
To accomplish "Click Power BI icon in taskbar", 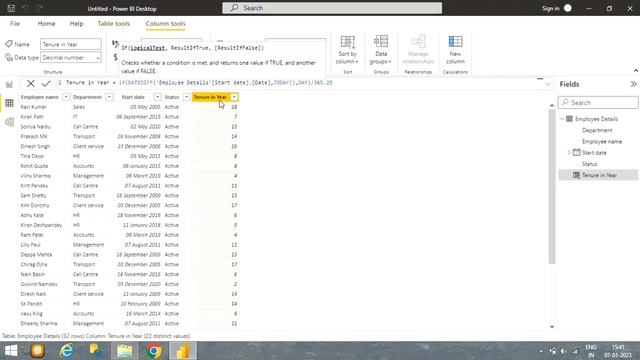I will pos(183,351).
